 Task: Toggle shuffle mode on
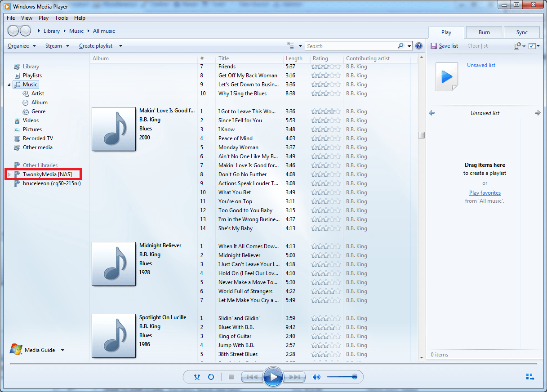(x=197, y=377)
